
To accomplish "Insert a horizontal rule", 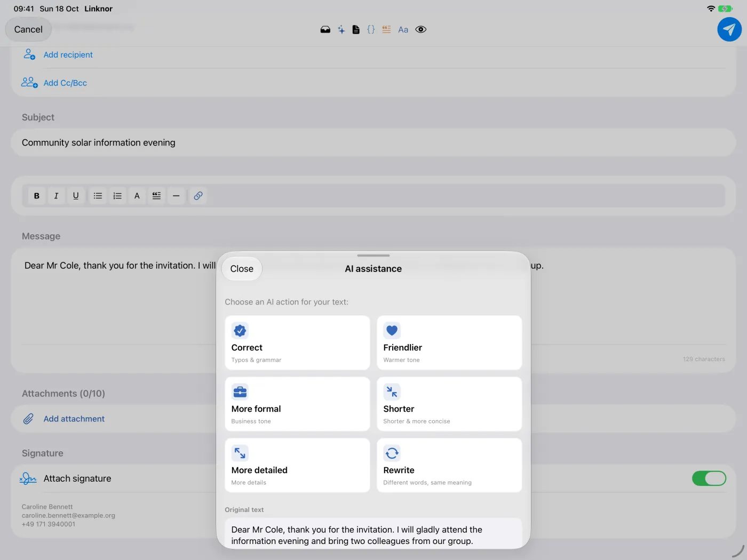I will click(x=176, y=196).
